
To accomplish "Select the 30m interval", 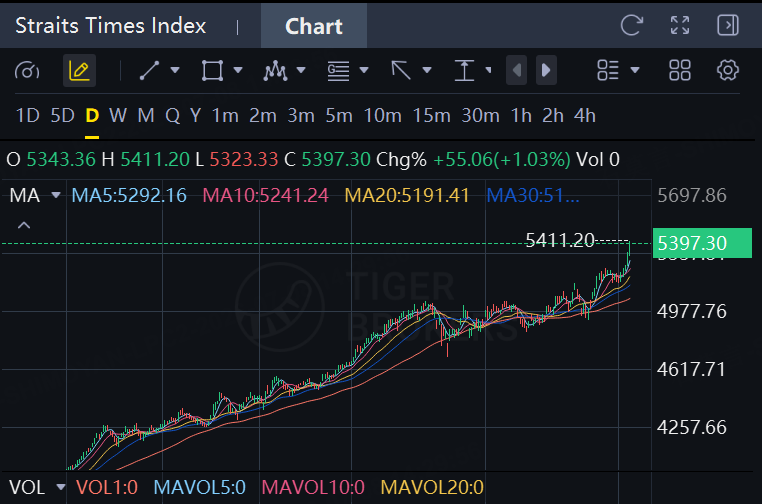I will [480, 116].
